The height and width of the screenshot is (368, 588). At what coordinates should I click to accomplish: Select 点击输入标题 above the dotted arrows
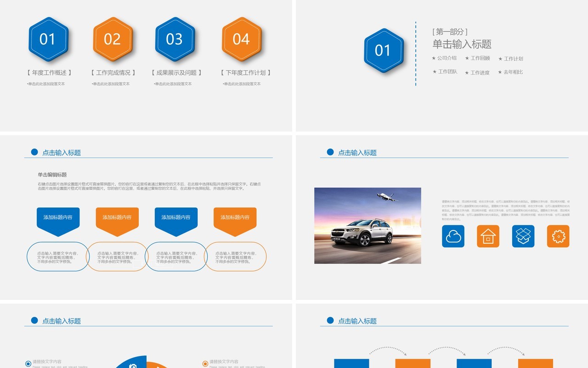357,321
